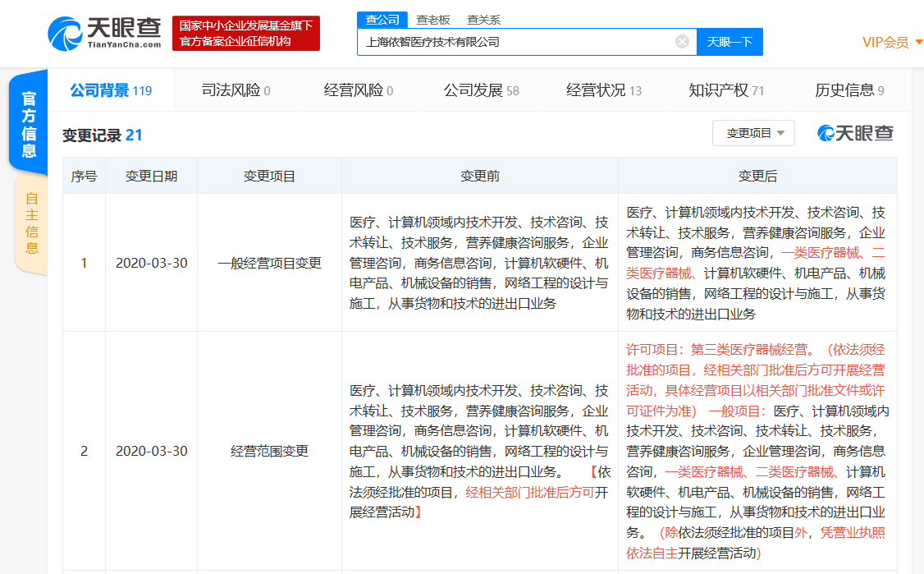Click the 变更前 text of row 2
The width and height of the screenshot is (924, 574).
(x=479, y=452)
